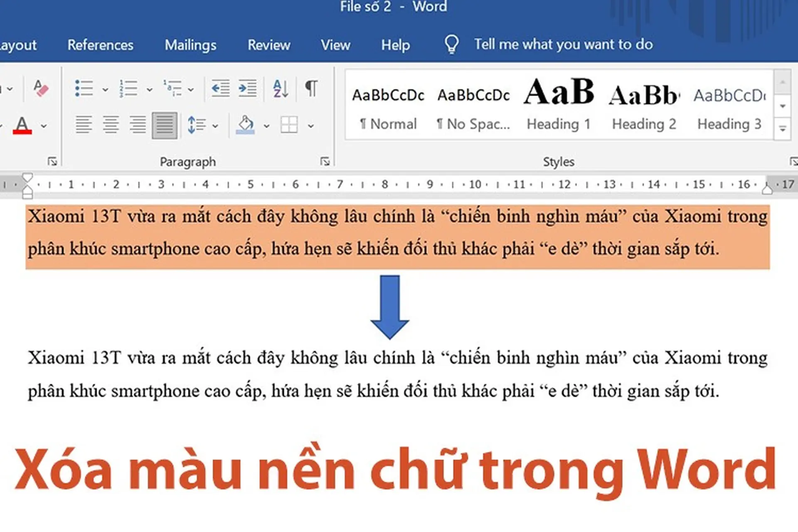Enable center text alignment

coord(111,123)
